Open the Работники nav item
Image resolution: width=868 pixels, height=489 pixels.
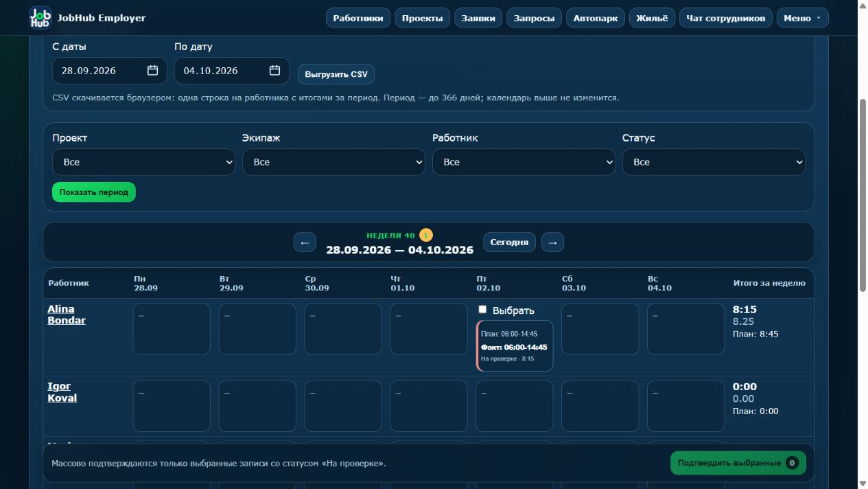click(358, 18)
